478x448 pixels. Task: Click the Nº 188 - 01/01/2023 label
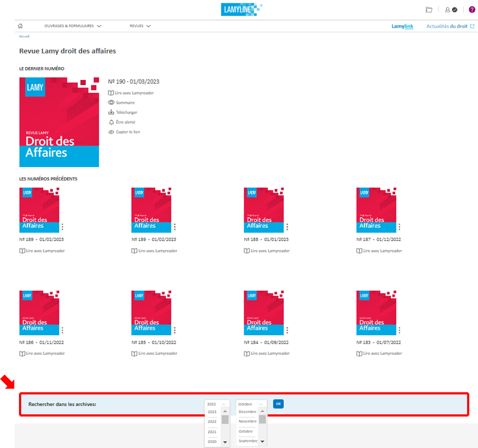click(266, 239)
